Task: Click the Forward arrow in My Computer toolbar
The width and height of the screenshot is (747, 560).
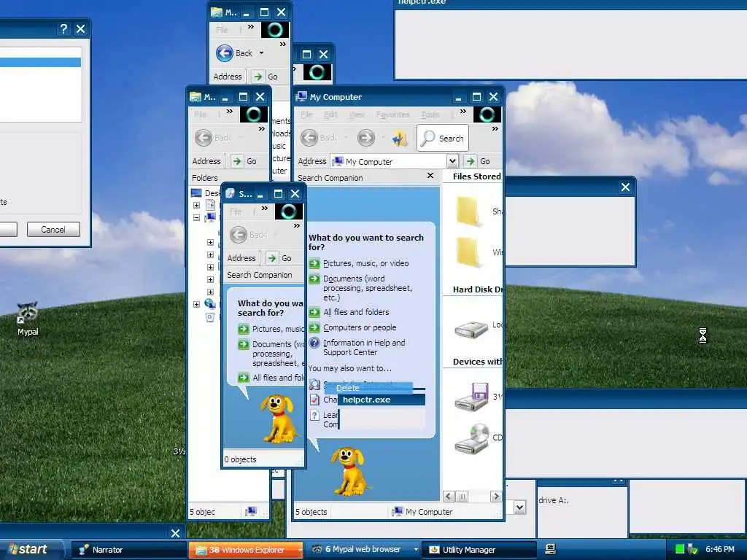Action: pyautogui.click(x=366, y=138)
